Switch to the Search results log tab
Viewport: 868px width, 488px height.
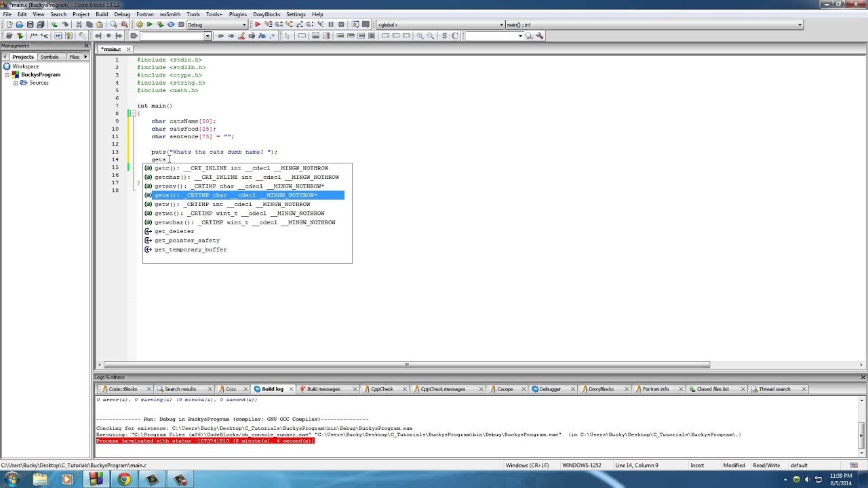(x=180, y=389)
